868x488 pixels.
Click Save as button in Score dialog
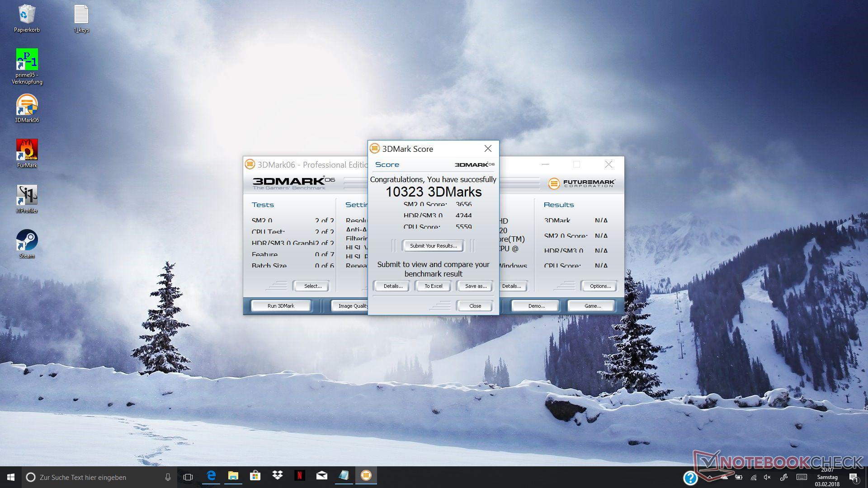point(475,286)
